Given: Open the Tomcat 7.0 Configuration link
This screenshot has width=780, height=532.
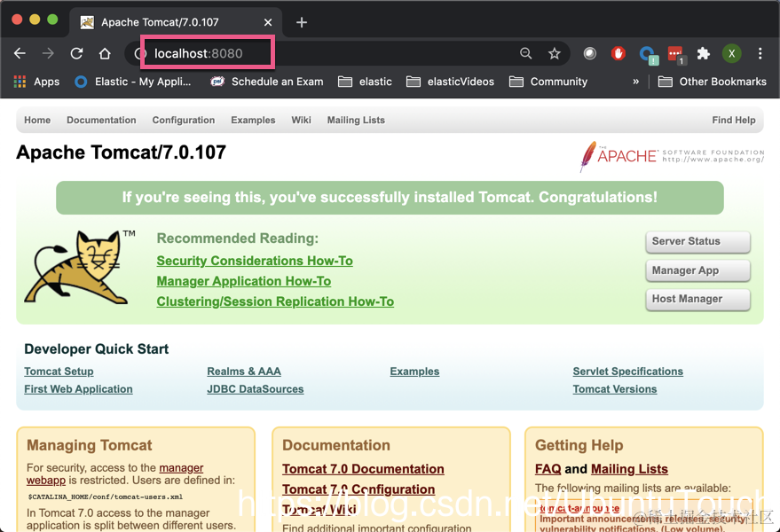Looking at the screenshot, I should (x=358, y=489).
